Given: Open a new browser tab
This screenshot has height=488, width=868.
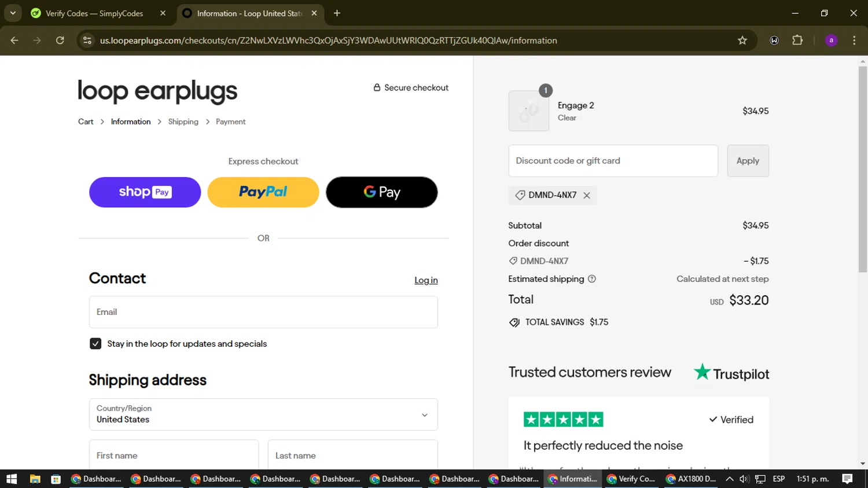Looking at the screenshot, I should coord(337,13).
